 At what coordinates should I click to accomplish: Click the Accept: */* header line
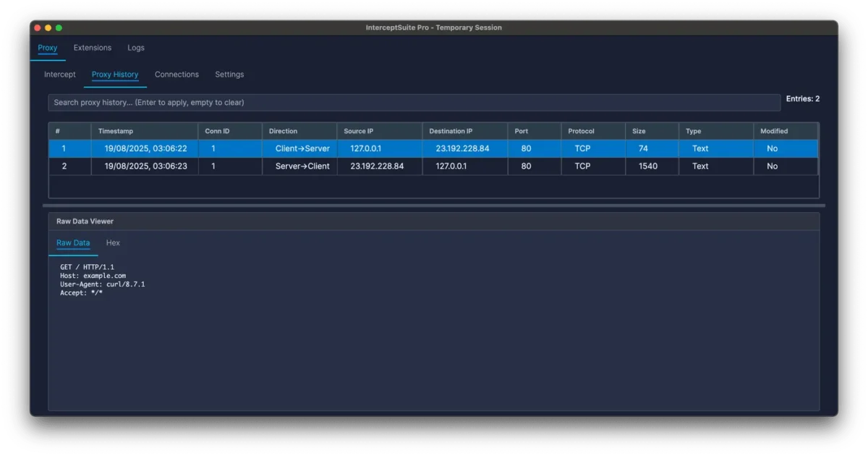click(x=81, y=293)
